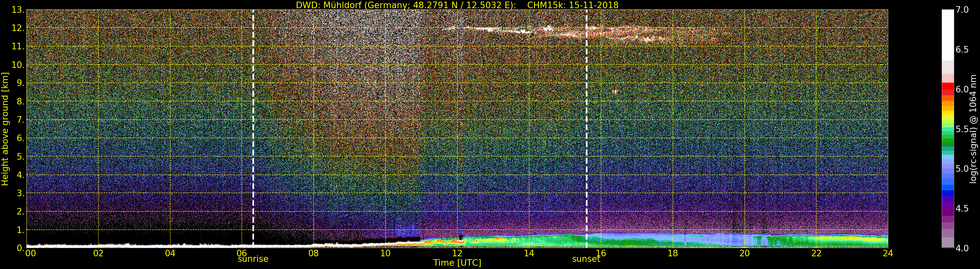The height and width of the screenshot is (269, 980).
Task: Click the time axis tick label 18
Action: tap(673, 253)
